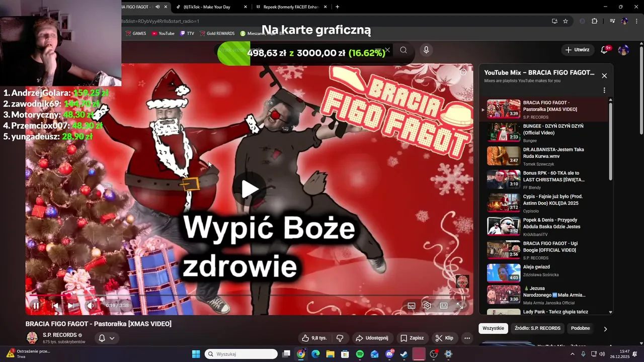The width and height of the screenshot is (644, 362).
Task: Create a clip with the Klip button
Action: tap(444, 338)
